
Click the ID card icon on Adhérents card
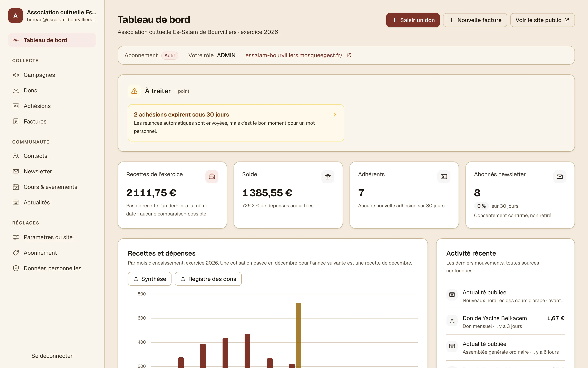[444, 177]
